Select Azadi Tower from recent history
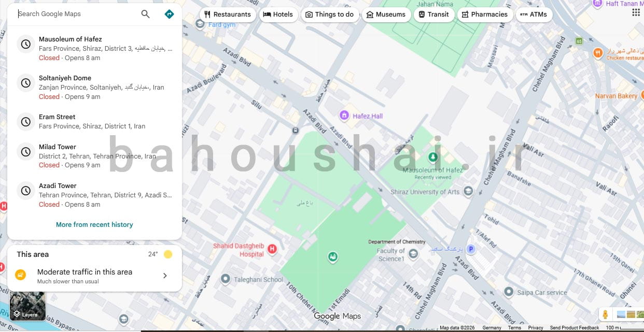This screenshot has height=332, width=644. pyautogui.click(x=94, y=195)
